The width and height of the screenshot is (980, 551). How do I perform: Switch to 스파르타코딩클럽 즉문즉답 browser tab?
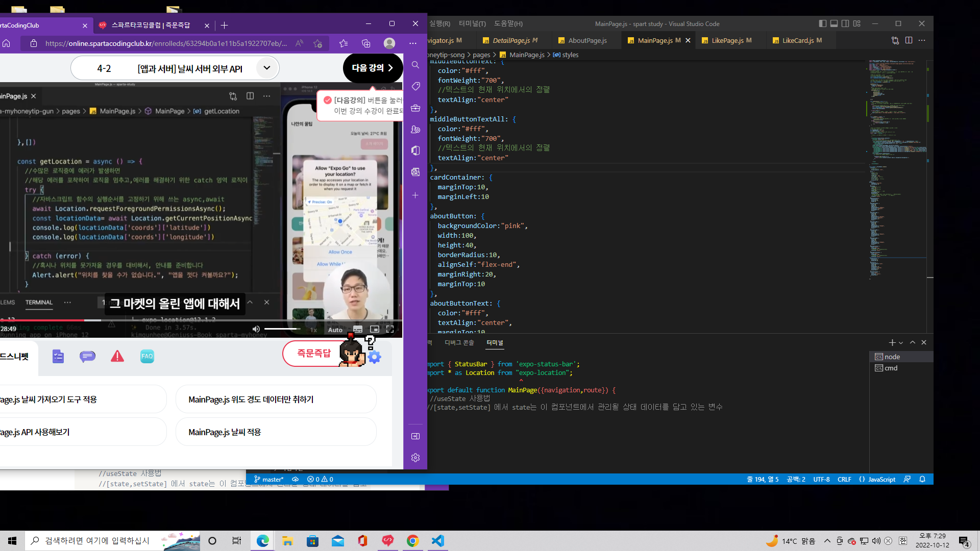153,25
